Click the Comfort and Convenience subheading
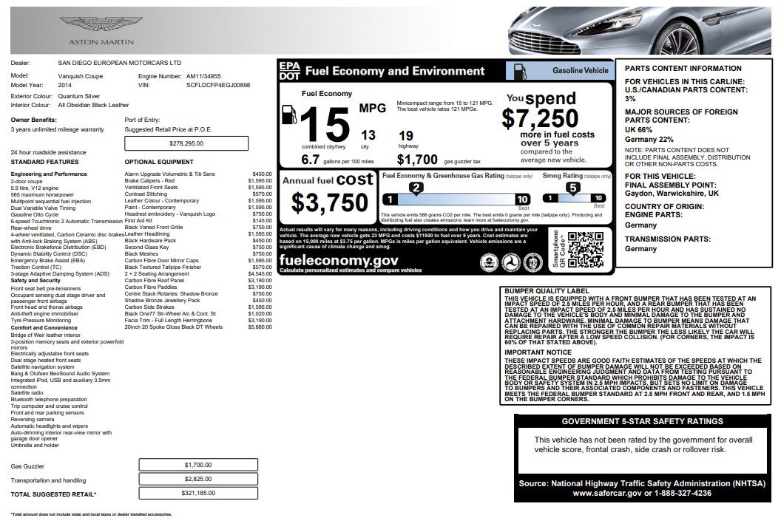781x532 pixels. 44,328
